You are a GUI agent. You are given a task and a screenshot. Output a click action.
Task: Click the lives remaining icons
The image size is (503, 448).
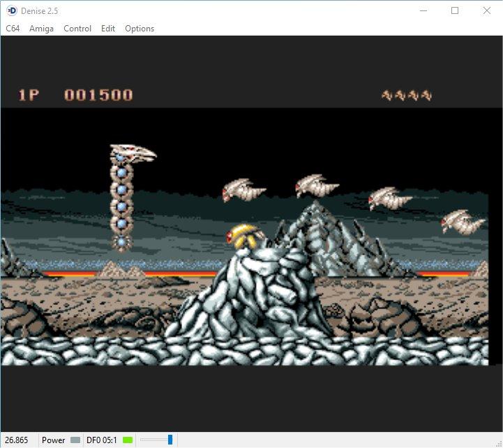click(x=407, y=96)
